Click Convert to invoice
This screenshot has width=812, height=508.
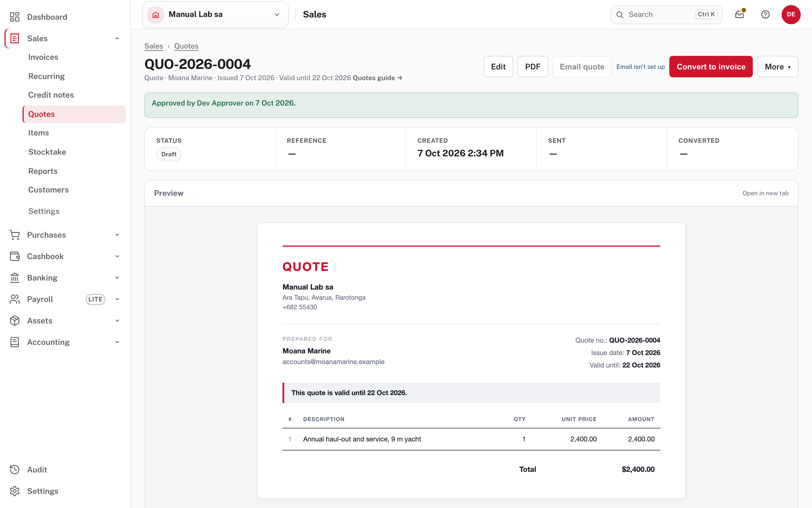click(711, 67)
